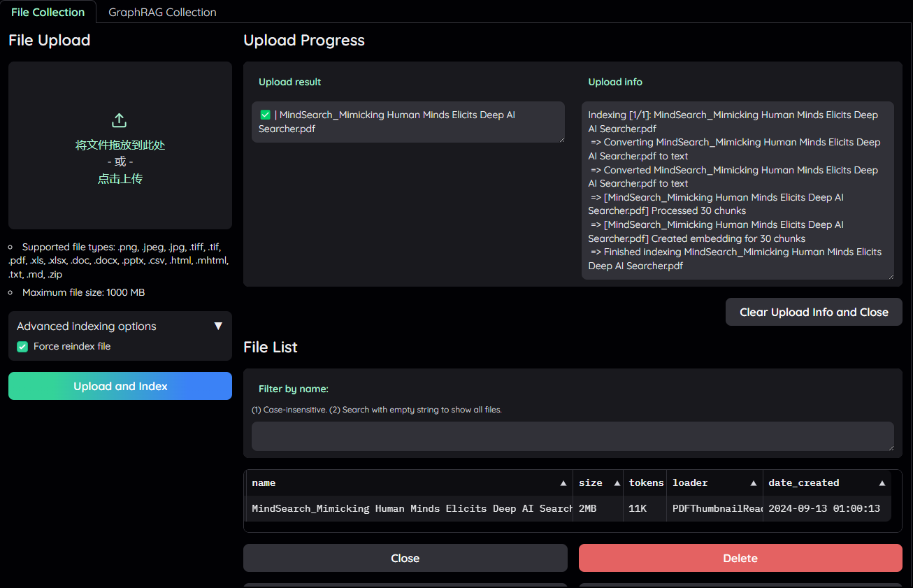This screenshot has height=588, width=913.
Task: Open the GraphRAG Collection tab
Action: (x=162, y=12)
